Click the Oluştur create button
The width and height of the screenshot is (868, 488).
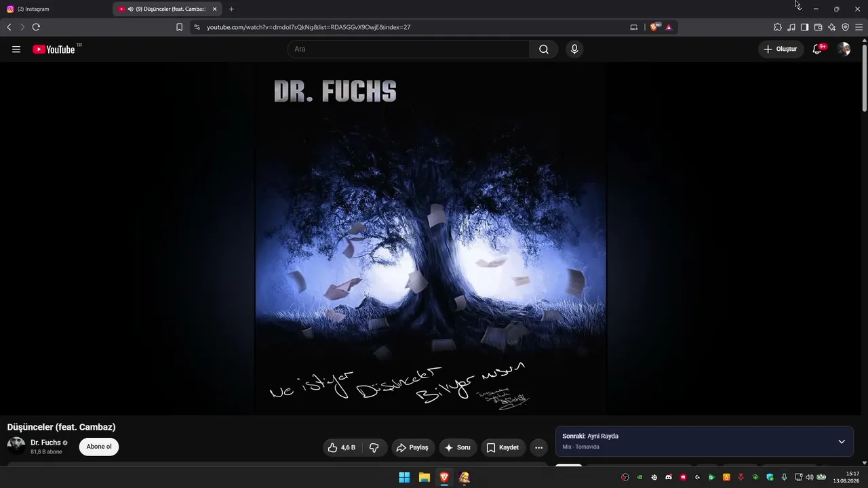pos(781,49)
